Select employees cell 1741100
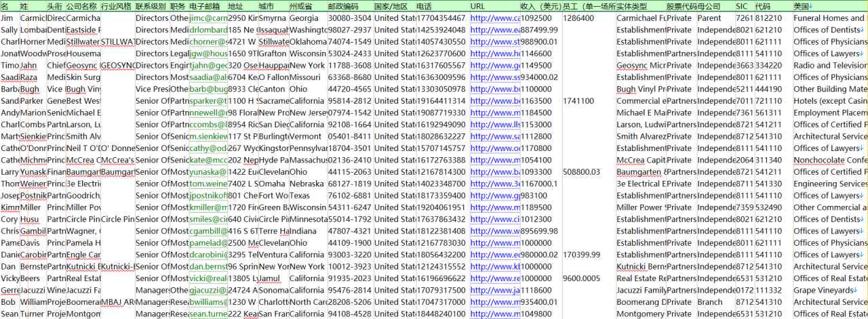The height and width of the screenshot is (319, 868). pos(589,101)
